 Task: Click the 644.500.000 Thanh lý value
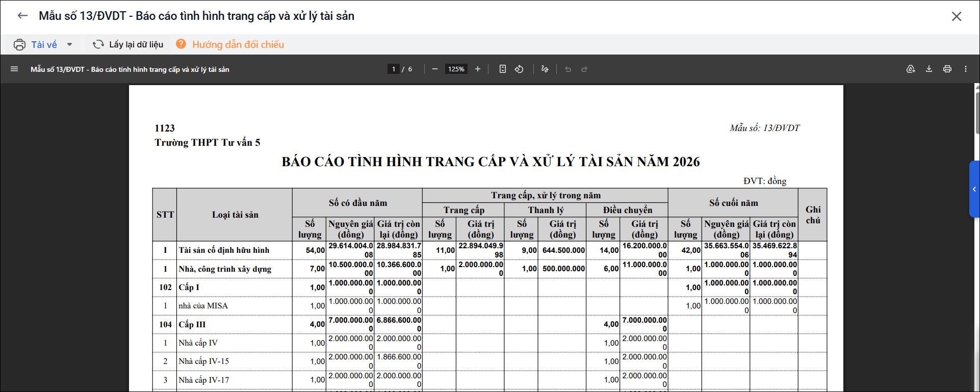click(563, 250)
